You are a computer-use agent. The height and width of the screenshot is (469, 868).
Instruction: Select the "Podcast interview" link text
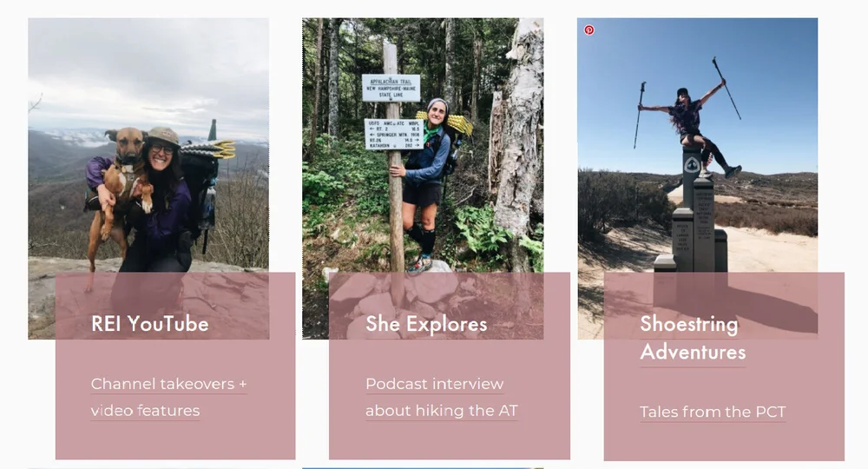(x=435, y=384)
